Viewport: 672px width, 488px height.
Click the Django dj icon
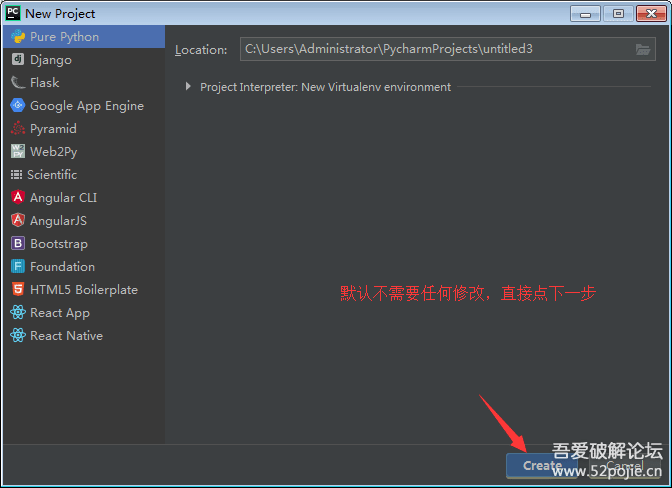[18, 59]
